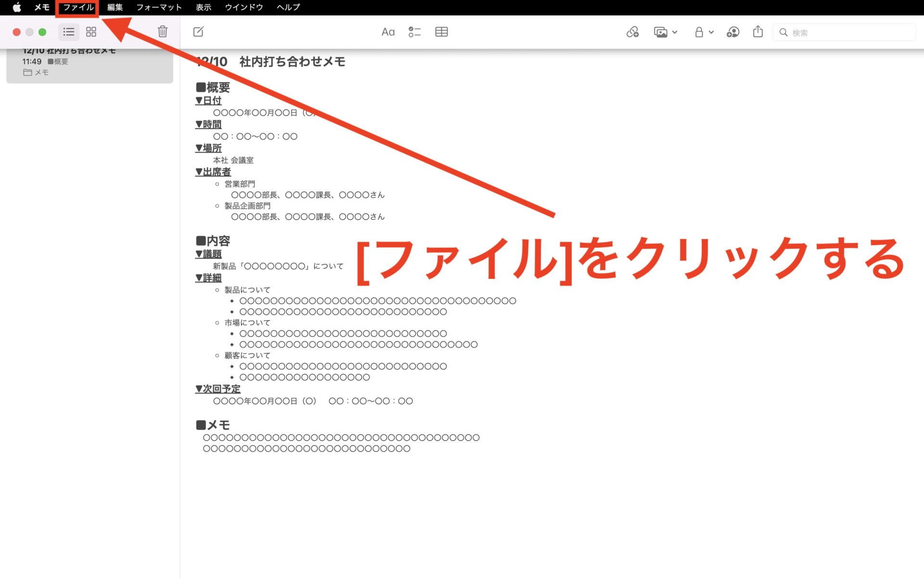The image size is (924, 578).
Task: Insert a table
Action: [441, 32]
